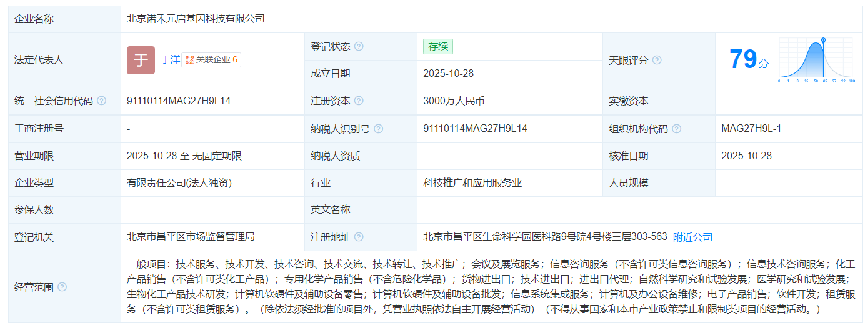Open the 统一社会信用代码 help tooltip icon

click(x=102, y=101)
